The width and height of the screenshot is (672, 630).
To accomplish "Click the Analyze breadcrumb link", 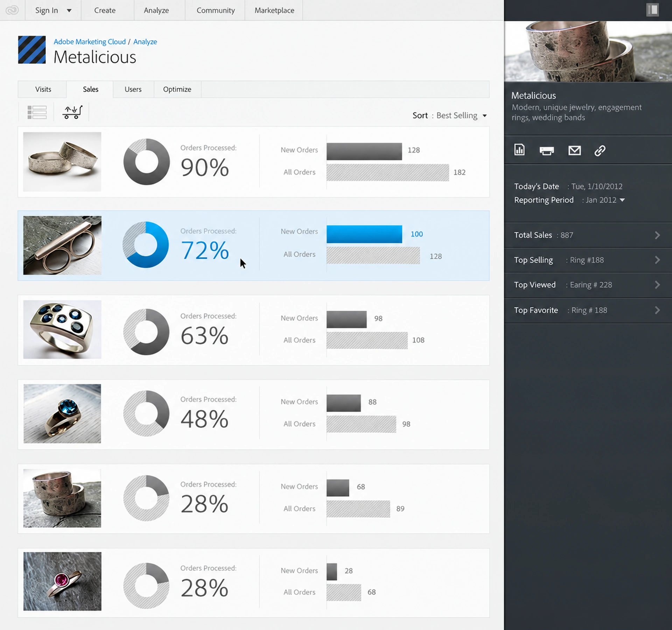I will click(x=145, y=42).
